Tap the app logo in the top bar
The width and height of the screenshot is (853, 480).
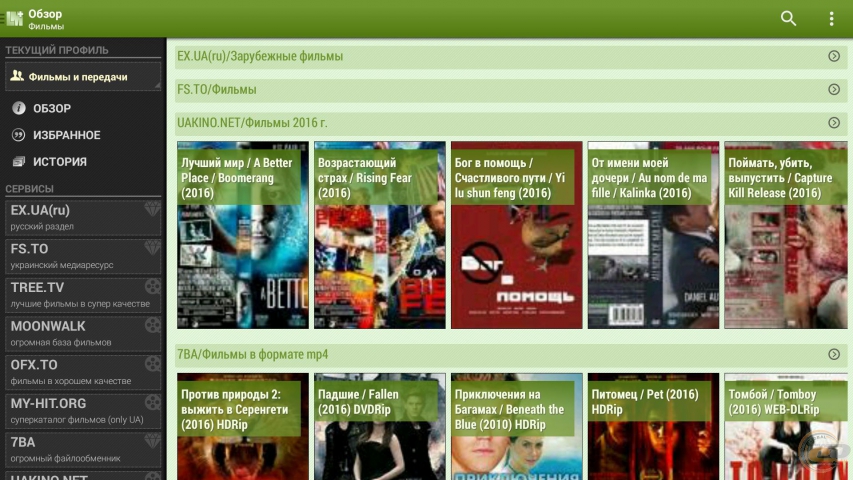tap(14, 19)
